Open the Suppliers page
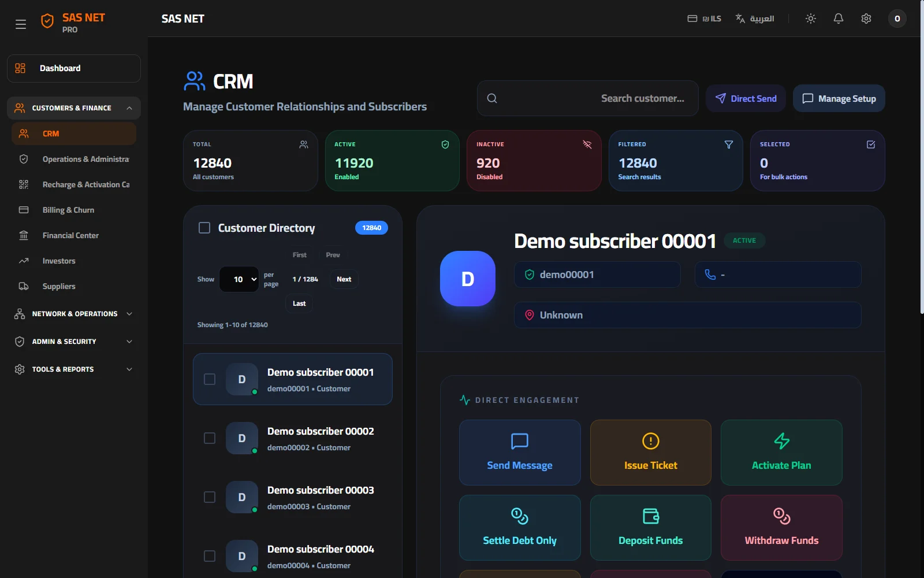 point(74,286)
